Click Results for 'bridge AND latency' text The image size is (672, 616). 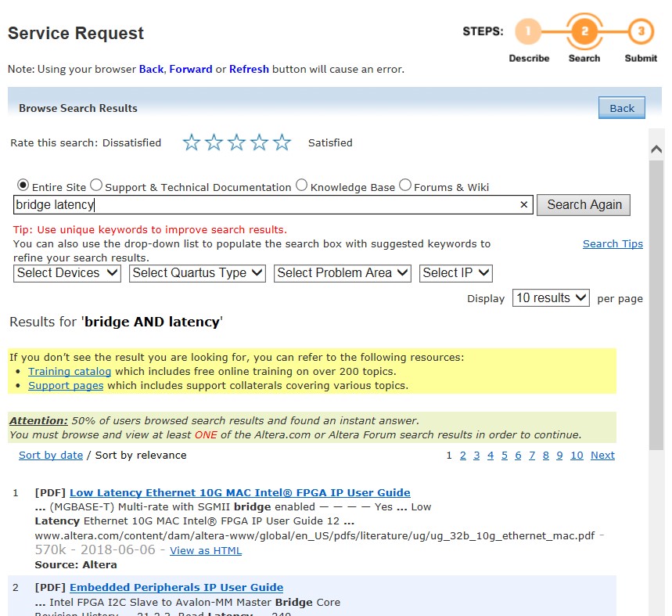click(x=116, y=322)
